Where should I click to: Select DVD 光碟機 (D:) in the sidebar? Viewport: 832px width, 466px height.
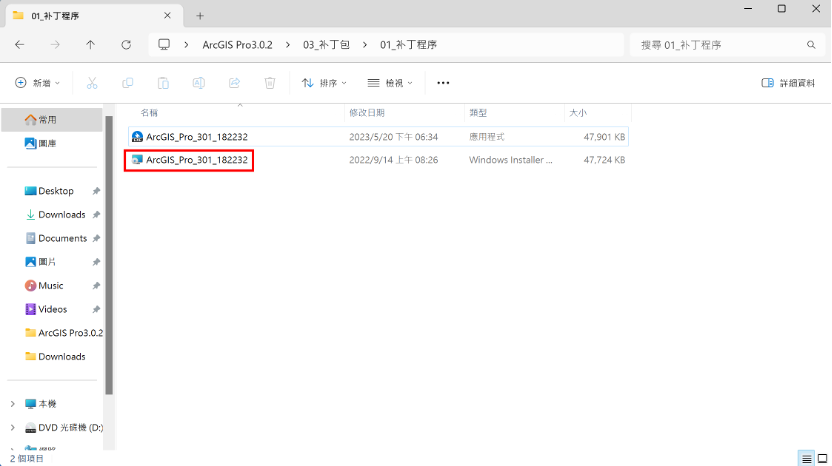(x=64, y=427)
